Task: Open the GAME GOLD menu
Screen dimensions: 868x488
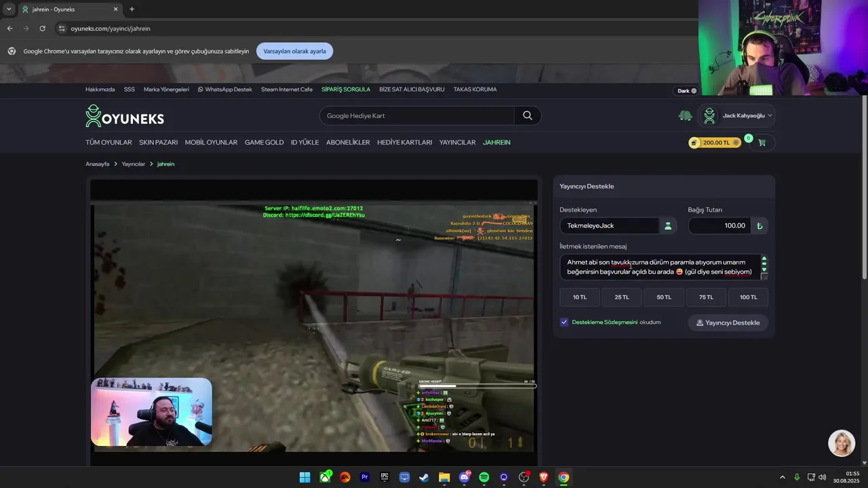Action: click(264, 142)
